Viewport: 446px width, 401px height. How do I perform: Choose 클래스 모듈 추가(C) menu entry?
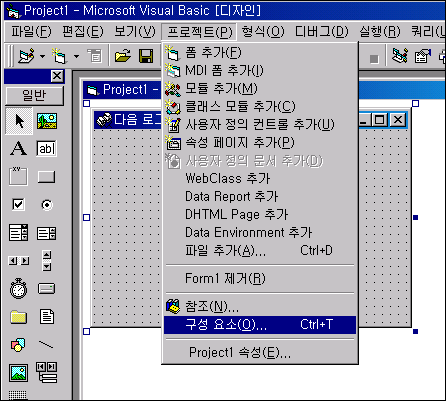(260, 106)
